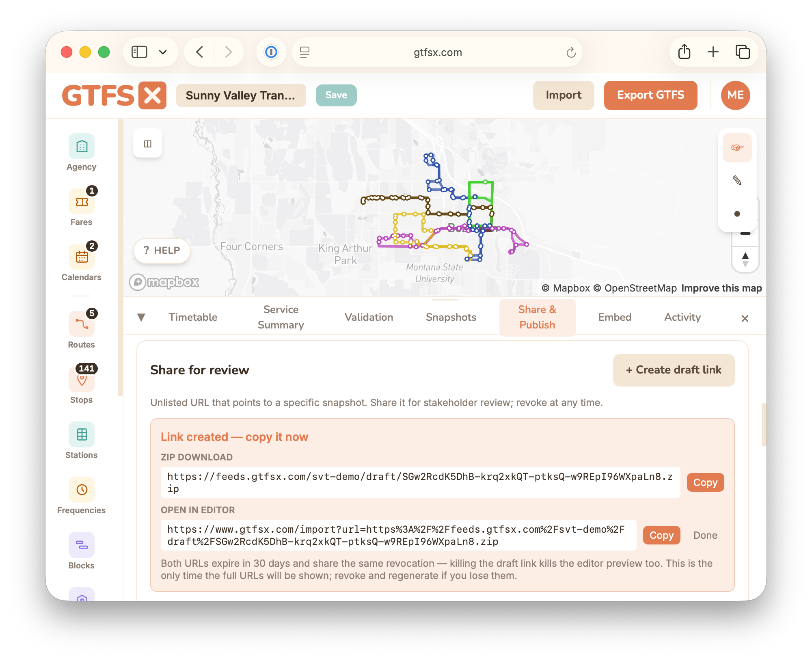Open the reader page menu icon

click(x=304, y=52)
